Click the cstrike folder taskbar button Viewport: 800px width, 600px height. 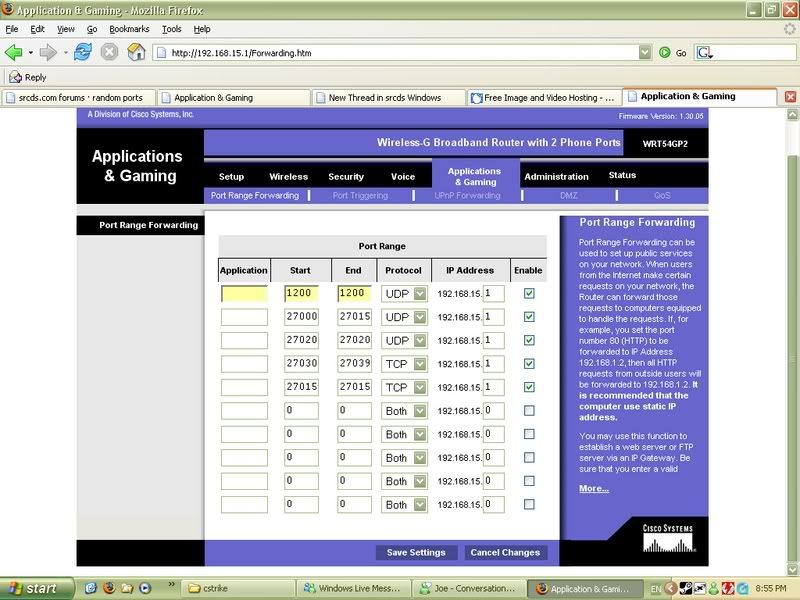click(239, 588)
